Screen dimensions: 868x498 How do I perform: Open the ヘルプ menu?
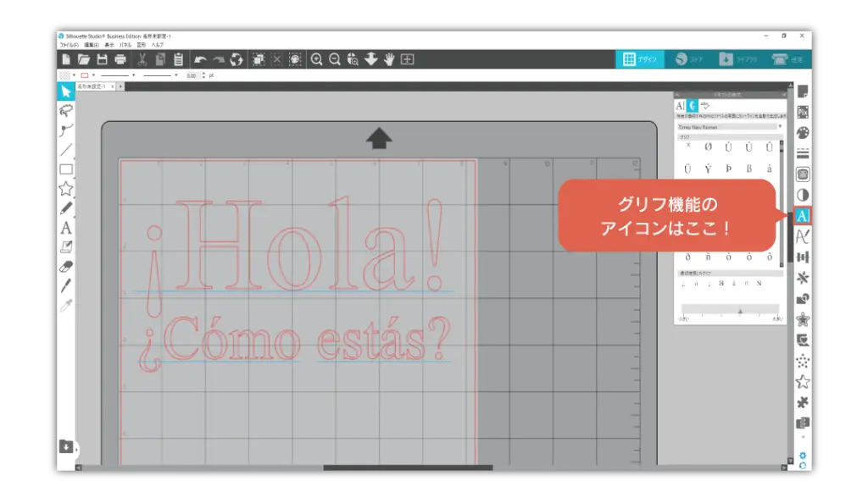(158, 44)
